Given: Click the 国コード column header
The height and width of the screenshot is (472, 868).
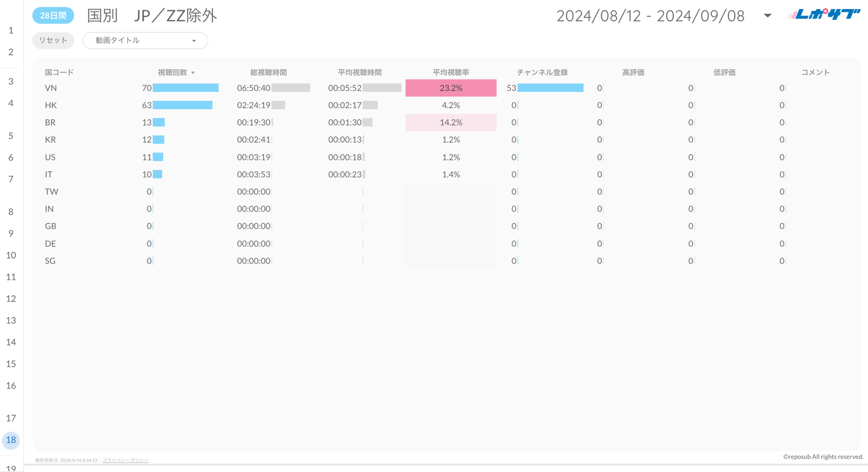Looking at the screenshot, I should point(59,72).
